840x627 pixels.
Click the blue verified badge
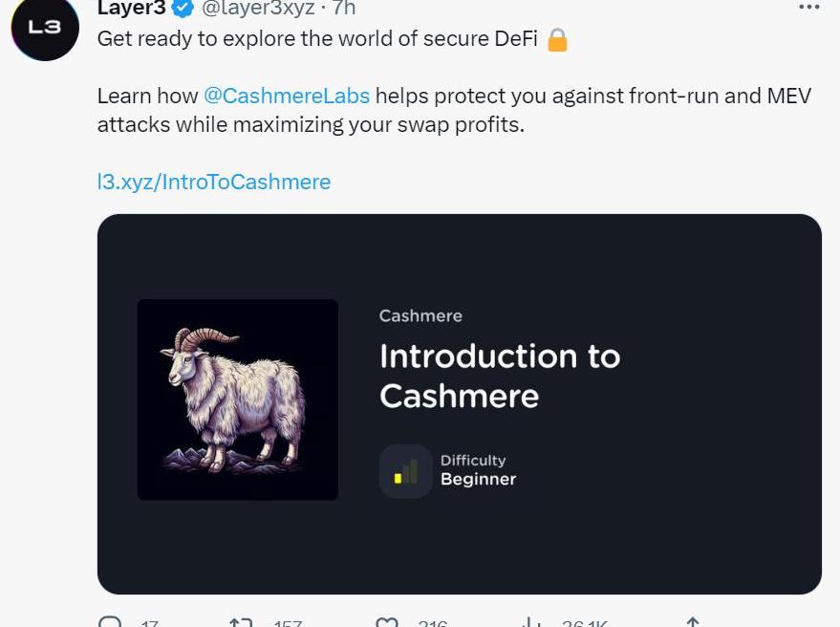pyautogui.click(x=183, y=8)
